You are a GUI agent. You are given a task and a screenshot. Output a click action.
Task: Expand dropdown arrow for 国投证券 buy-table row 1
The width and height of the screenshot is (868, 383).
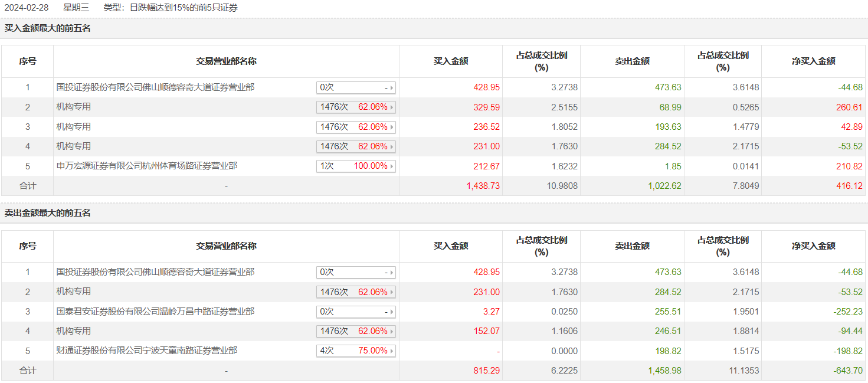click(x=392, y=87)
